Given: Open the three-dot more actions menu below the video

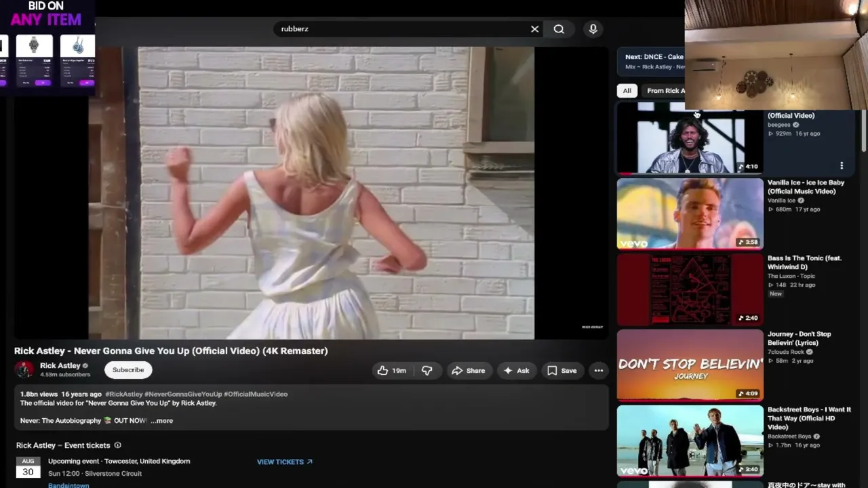Looking at the screenshot, I should tap(599, 371).
